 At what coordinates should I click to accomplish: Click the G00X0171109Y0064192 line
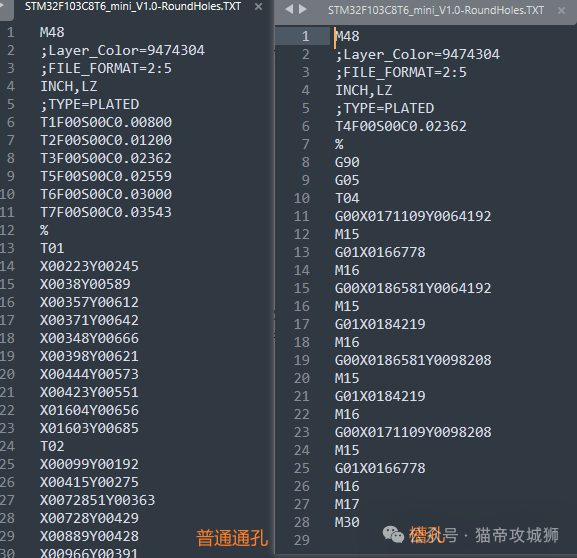point(413,216)
